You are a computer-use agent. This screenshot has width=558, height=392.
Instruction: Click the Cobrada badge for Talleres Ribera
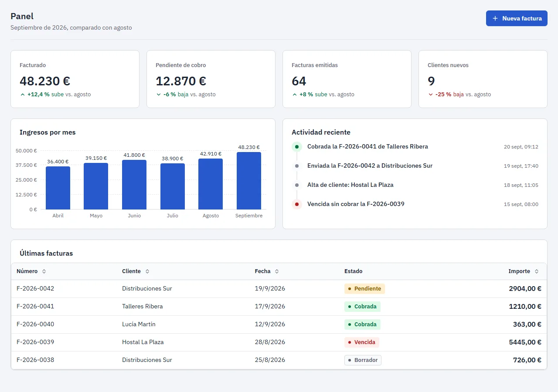pyautogui.click(x=362, y=307)
